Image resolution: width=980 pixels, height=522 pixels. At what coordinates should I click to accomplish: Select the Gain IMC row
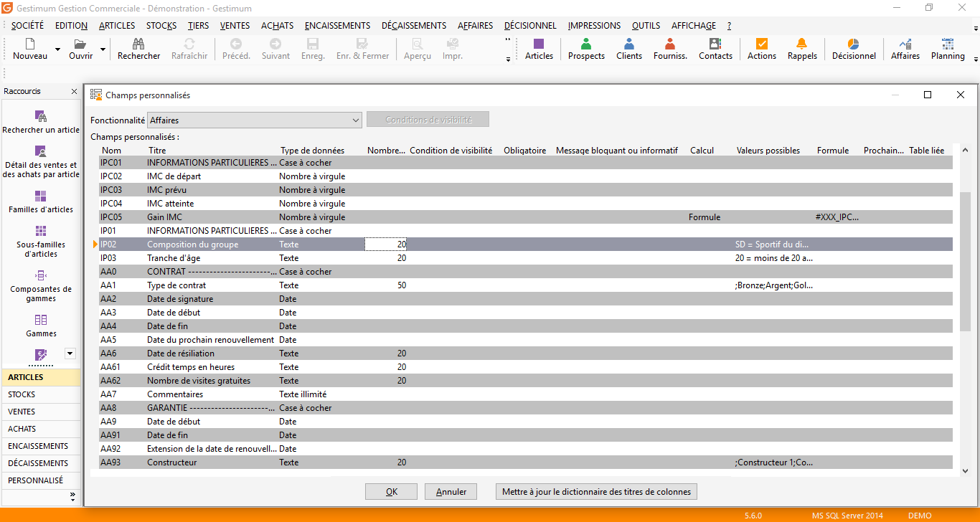click(x=526, y=217)
